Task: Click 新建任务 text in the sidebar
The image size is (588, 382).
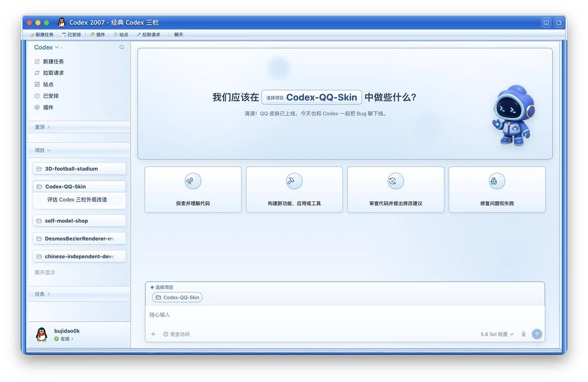Action: pos(53,62)
